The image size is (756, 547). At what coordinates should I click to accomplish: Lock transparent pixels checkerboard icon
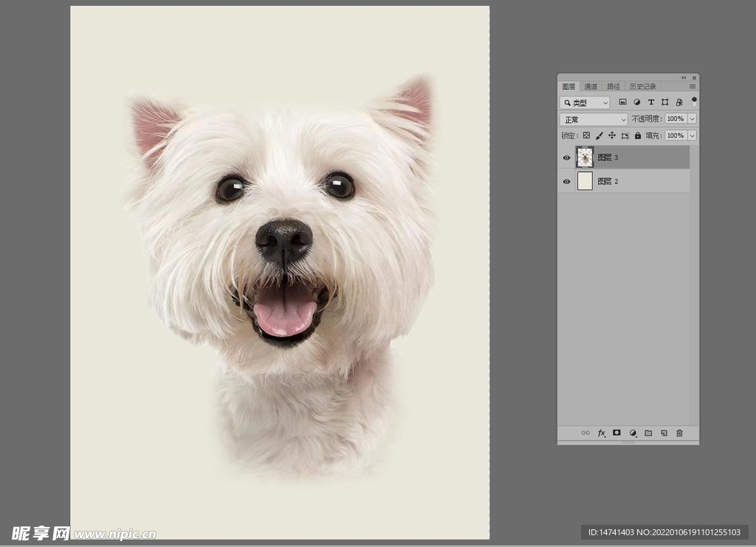[586, 136]
